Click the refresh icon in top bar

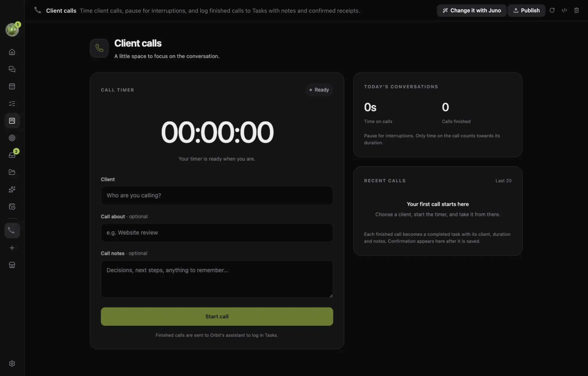click(552, 10)
